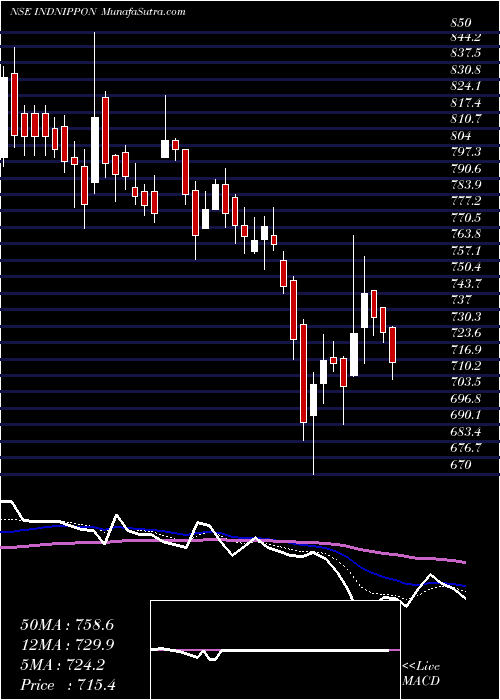The height and width of the screenshot is (700, 500).
Task: Click the 844.2 price axis label
Action: click(x=466, y=37)
